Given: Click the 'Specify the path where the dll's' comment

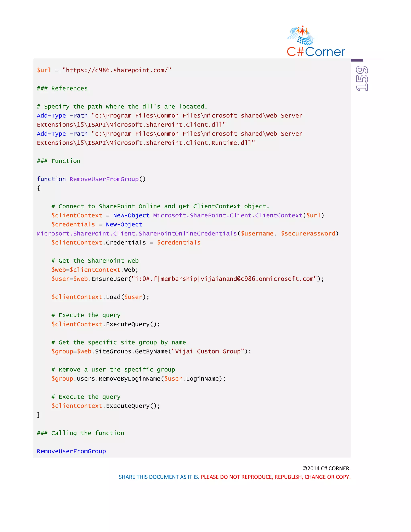Looking at the screenshot, I should [122, 106].
